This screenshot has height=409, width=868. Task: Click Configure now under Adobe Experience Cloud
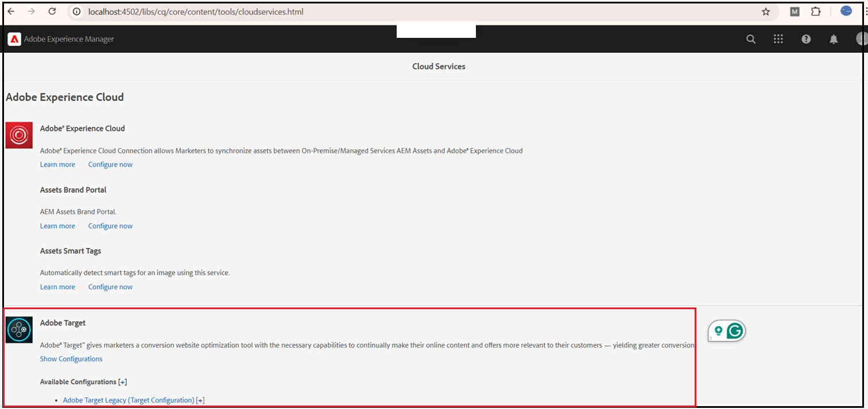pyautogui.click(x=110, y=165)
